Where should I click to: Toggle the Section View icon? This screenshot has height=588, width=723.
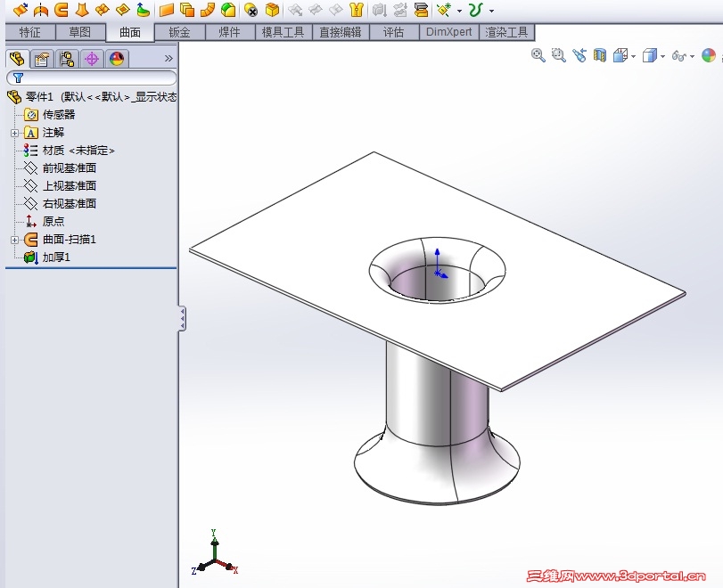click(x=599, y=55)
